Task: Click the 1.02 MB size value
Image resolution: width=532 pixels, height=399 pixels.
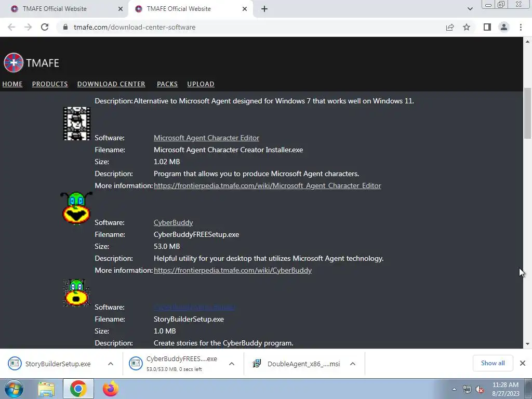Action: pos(167,162)
